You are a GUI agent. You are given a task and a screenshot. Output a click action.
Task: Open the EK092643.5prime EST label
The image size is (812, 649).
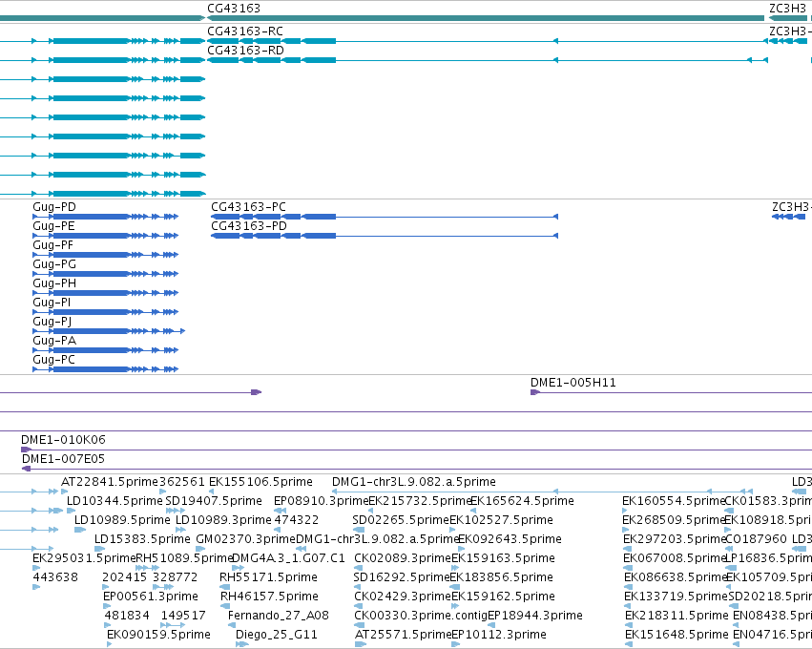[x=510, y=539]
